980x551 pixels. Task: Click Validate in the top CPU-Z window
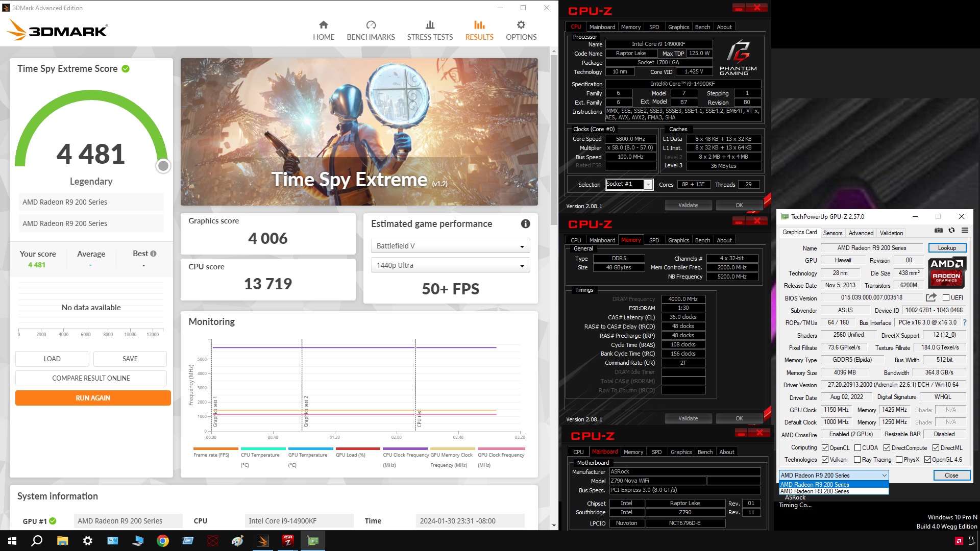pyautogui.click(x=688, y=205)
